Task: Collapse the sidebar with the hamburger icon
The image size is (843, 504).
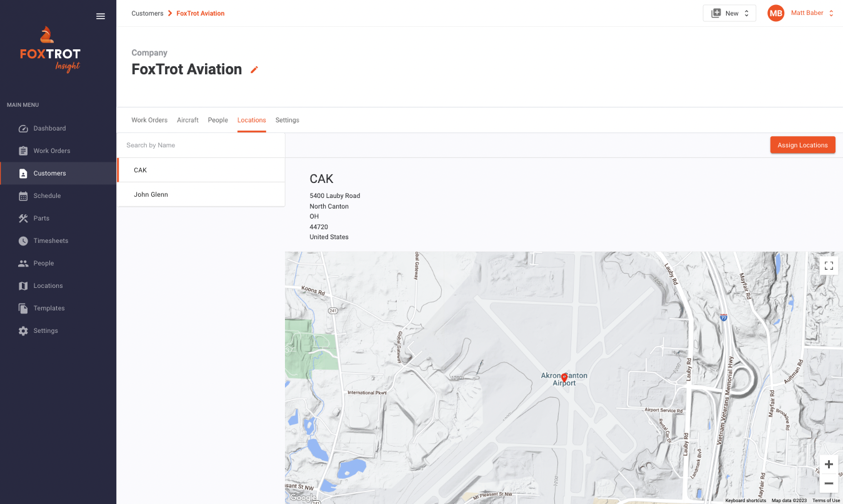Action: click(101, 16)
